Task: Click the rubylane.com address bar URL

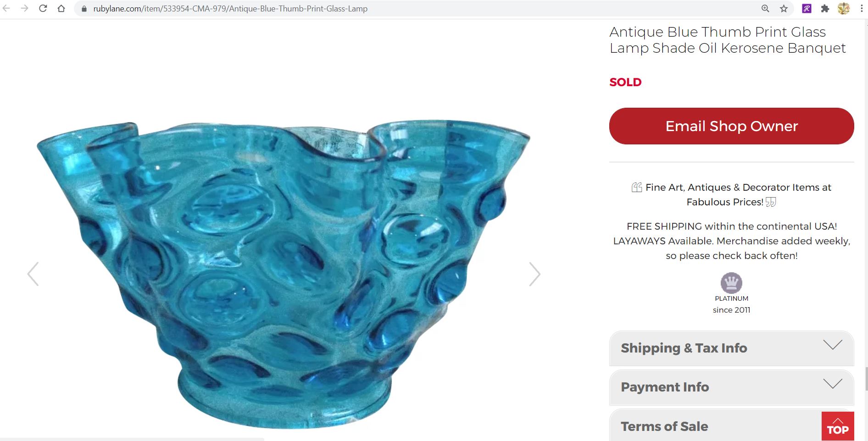Action: 230,9
